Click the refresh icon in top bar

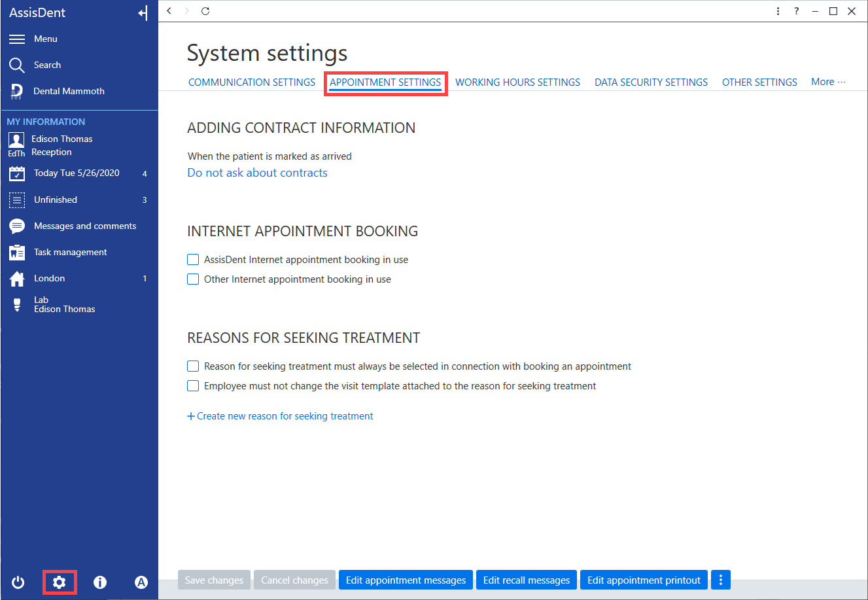click(x=205, y=11)
